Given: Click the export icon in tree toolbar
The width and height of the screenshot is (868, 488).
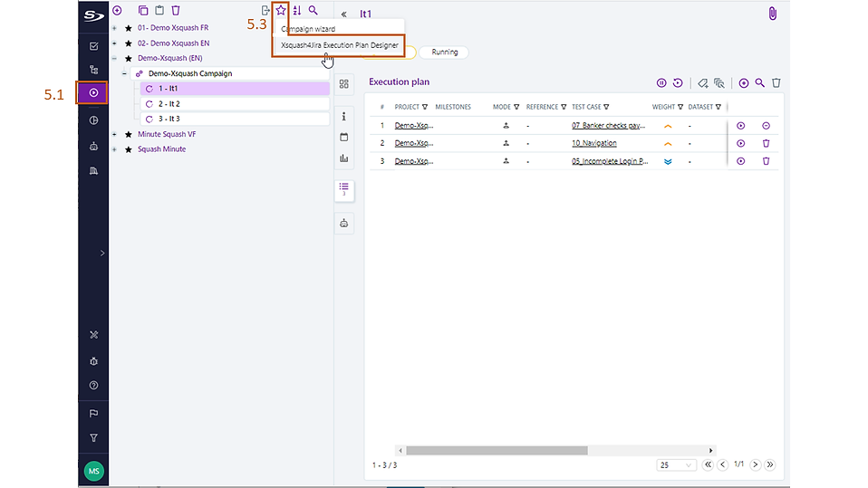Looking at the screenshot, I should [x=265, y=11].
